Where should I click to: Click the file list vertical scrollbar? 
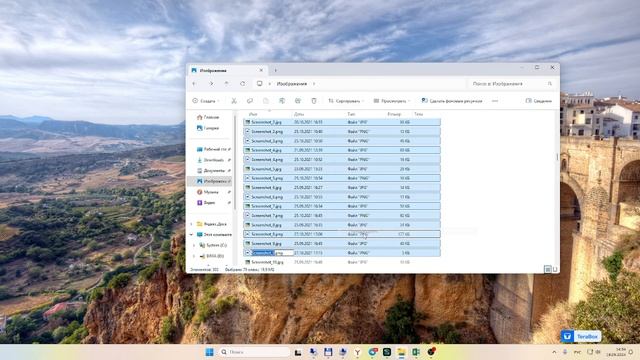[x=557, y=157]
